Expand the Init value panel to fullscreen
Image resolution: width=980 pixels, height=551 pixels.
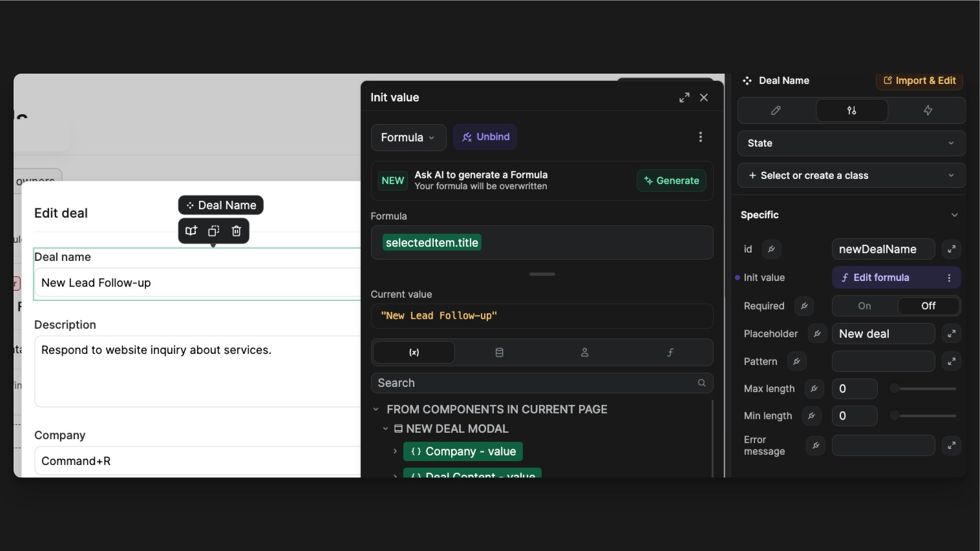click(x=684, y=98)
